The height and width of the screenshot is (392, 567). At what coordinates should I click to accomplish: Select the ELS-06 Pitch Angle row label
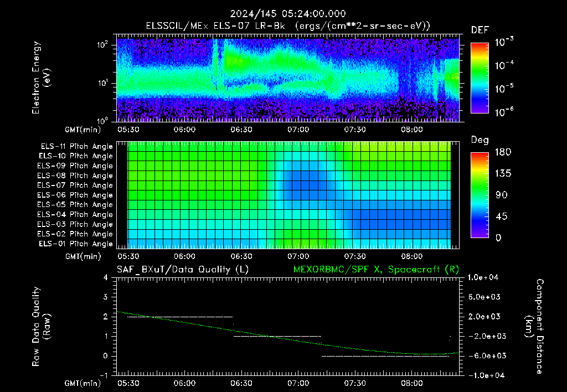tap(75, 195)
